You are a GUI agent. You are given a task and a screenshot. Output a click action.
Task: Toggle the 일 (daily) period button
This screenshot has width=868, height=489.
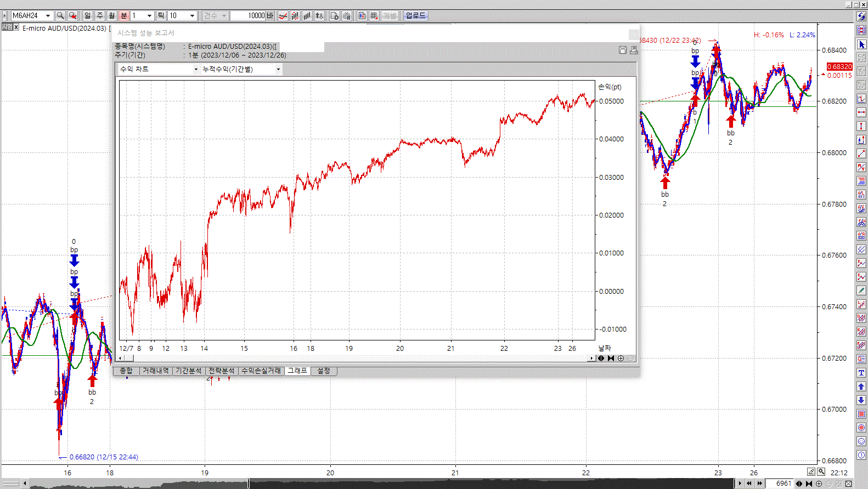[88, 16]
